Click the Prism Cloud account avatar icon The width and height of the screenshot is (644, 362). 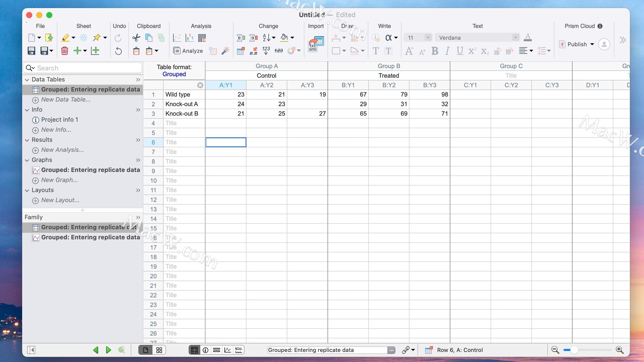pos(604,44)
